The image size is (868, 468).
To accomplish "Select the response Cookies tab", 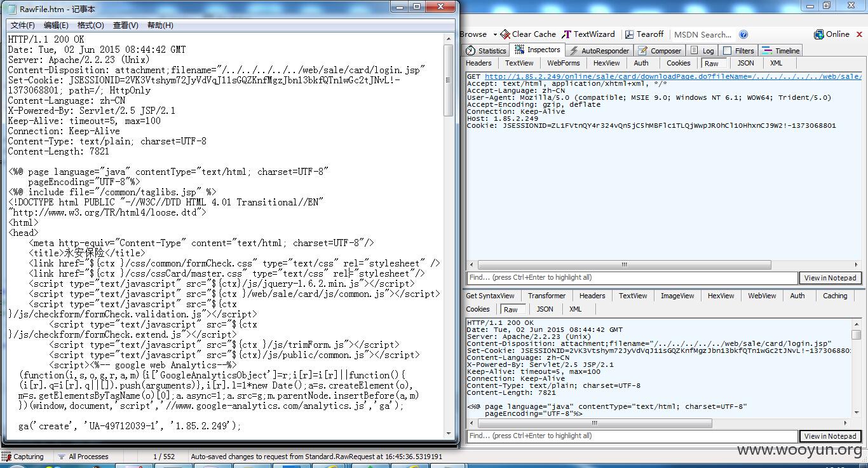I will [x=478, y=309].
